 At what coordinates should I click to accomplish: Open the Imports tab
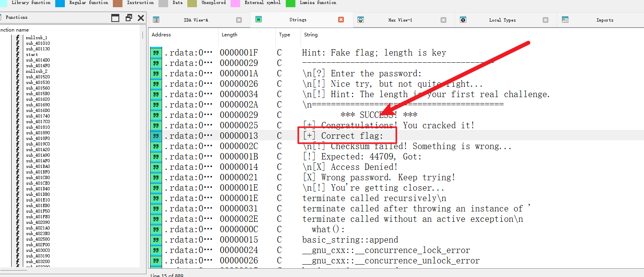tap(604, 20)
